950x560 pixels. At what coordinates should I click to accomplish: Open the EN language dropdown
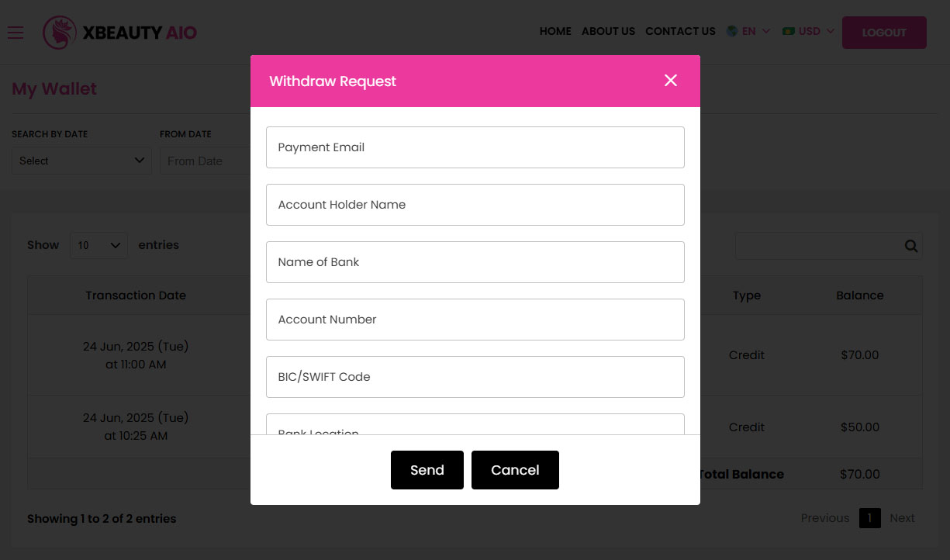(x=749, y=31)
